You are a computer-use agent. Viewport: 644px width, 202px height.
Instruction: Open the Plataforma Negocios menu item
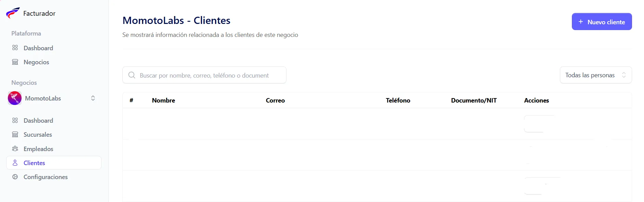click(54, 62)
